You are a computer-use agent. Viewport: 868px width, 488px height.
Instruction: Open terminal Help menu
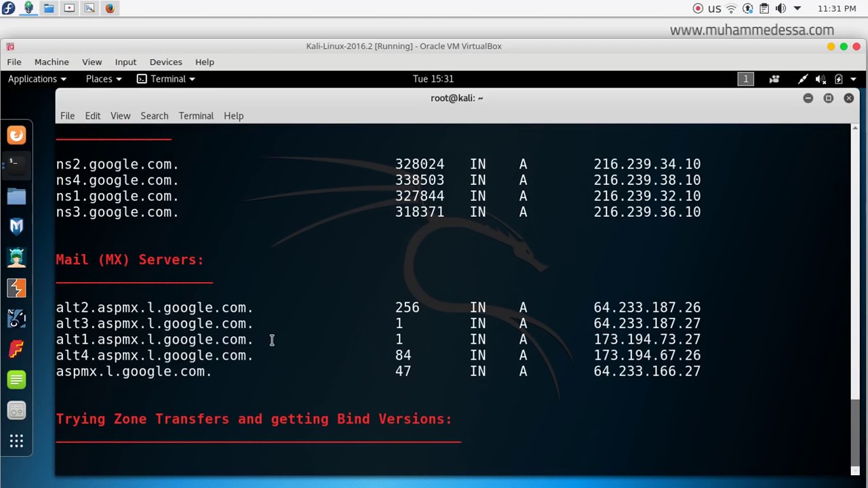click(233, 115)
